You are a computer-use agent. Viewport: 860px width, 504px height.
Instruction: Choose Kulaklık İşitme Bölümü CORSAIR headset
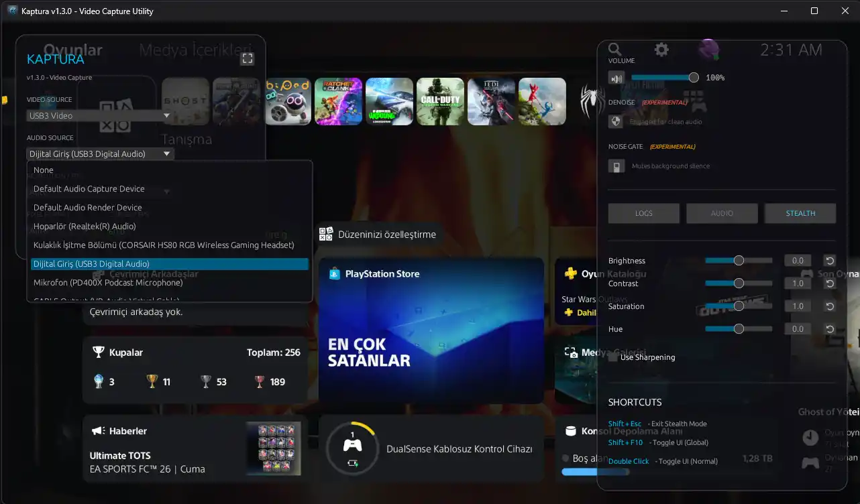(x=170, y=245)
